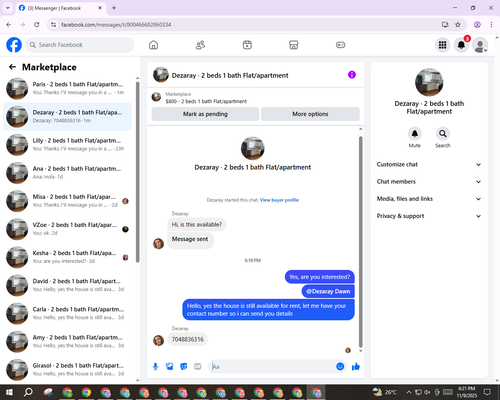Image resolution: width=500 pixels, height=400 pixels.
Task: Click the '@Dezaray Dawn' mention bubble
Action: click(328, 291)
